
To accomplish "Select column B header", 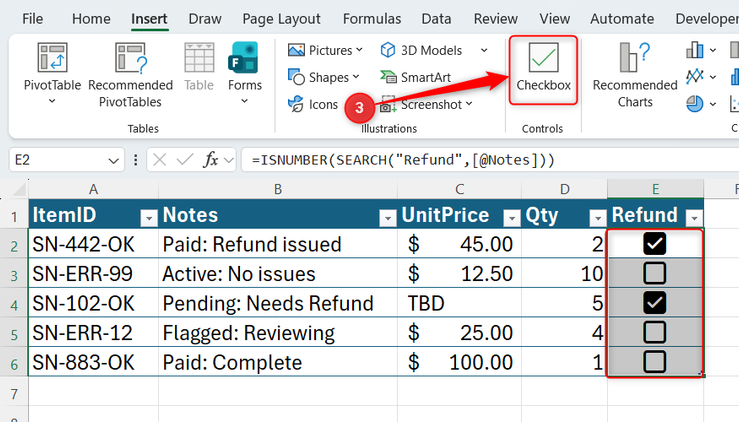I will point(278,190).
